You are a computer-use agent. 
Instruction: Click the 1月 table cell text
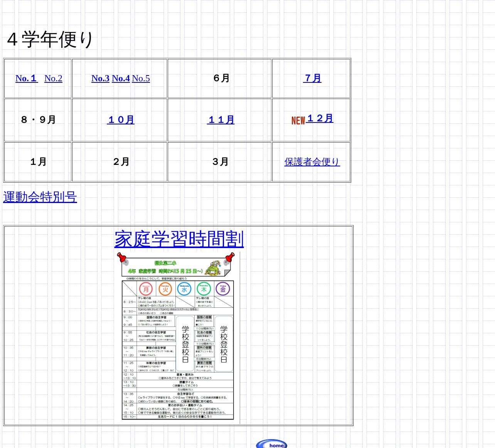(x=38, y=162)
